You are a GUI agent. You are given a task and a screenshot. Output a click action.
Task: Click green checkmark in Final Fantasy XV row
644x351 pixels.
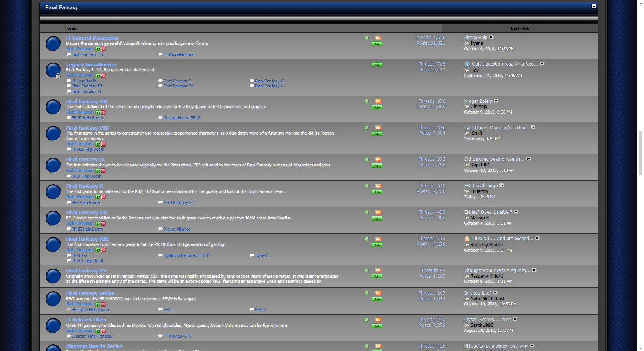(x=366, y=270)
